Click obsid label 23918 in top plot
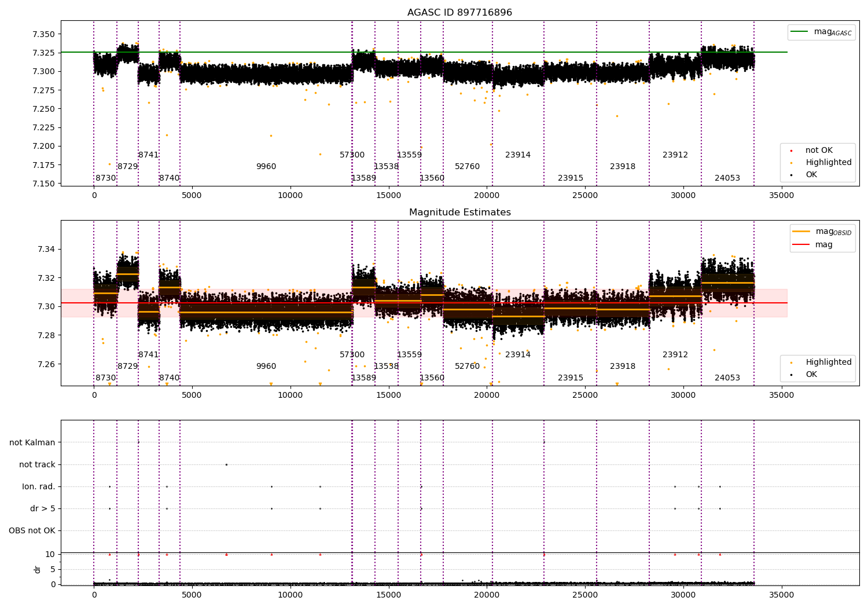Viewport: 868px width, 608px height. [623, 167]
